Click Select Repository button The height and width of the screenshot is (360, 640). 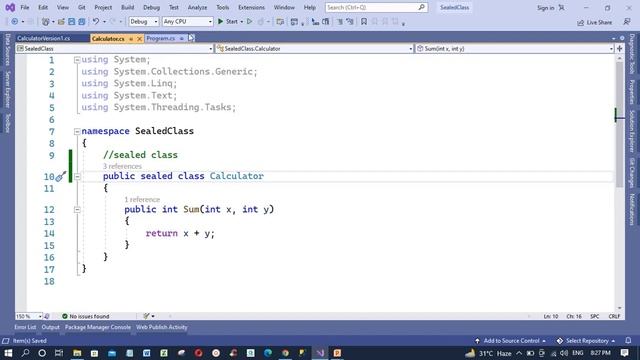(586, 340)
